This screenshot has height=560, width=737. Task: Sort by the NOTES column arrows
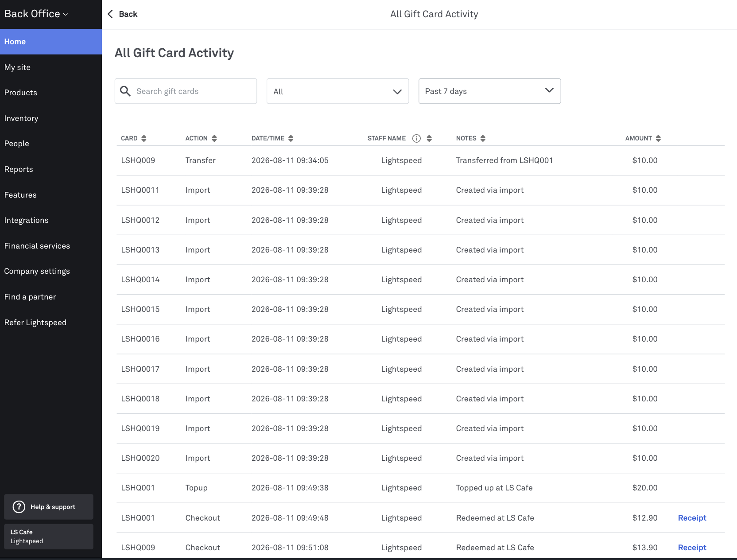click(483, 138)
